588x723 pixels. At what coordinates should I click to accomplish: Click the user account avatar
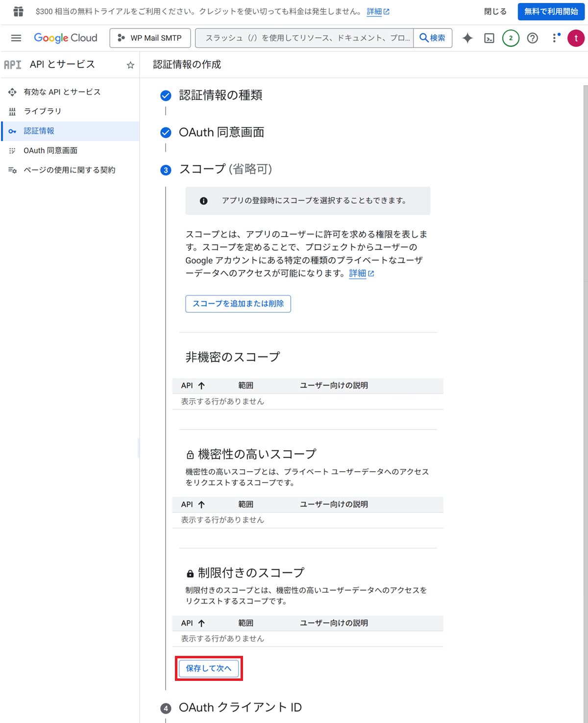click(x=576, y=38)
